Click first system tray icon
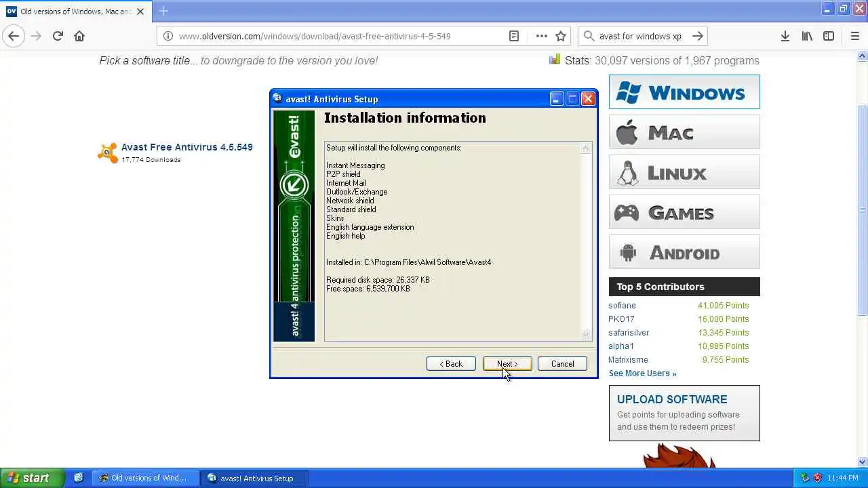This screenshot has height=488, width=868. pyautogui.click(x=805, y=478)
